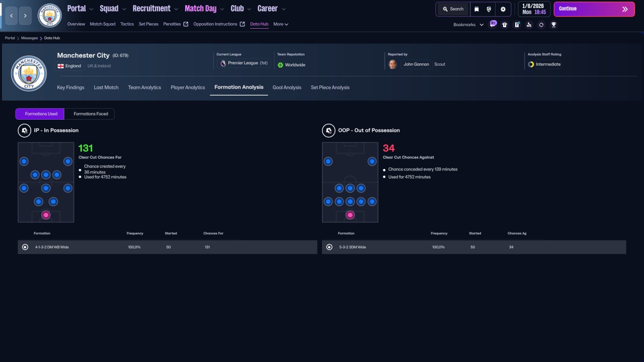This screenshot has height=362, width=644.
Task: Open the Set Pieces submenu item
Action: pos(148,24)
